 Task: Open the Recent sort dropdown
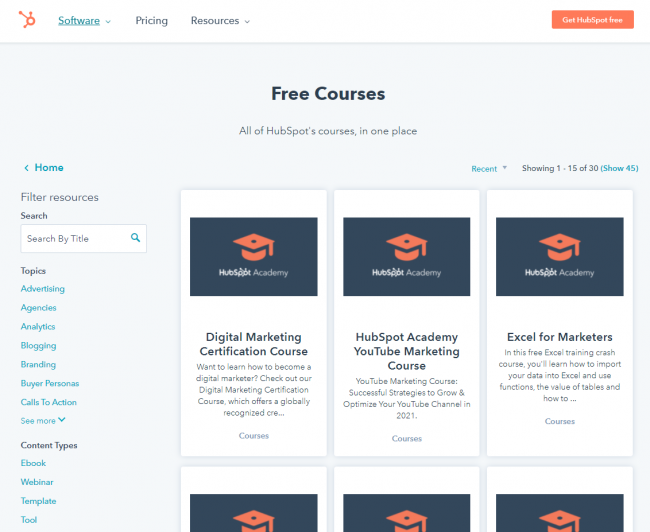point(484,169)
